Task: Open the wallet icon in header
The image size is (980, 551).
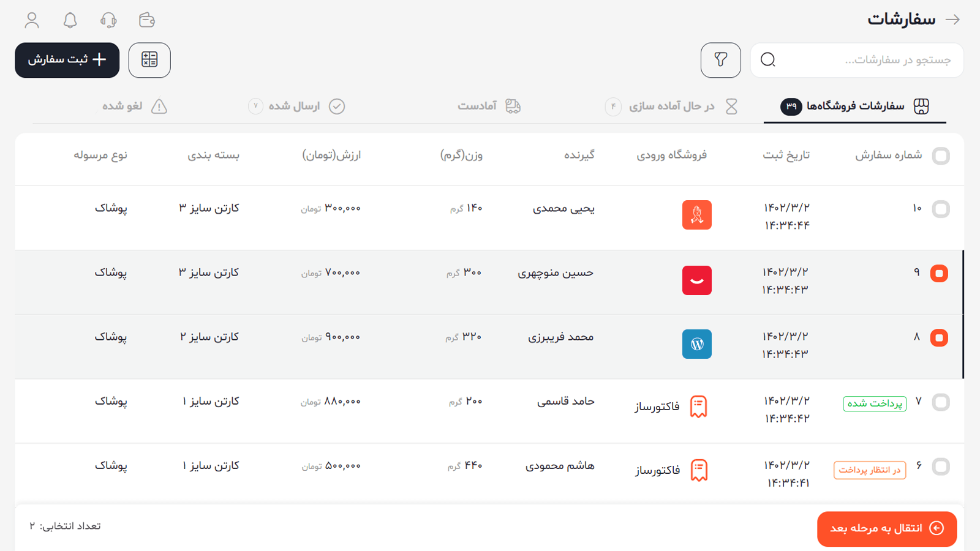Action: tap(147, 20)
